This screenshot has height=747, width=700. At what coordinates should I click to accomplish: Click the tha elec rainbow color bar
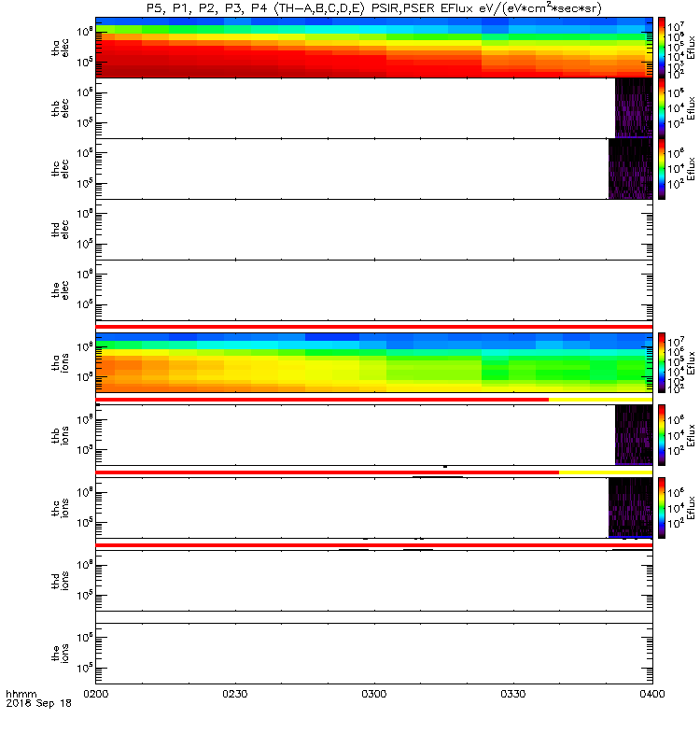click(x=662, y=48)
